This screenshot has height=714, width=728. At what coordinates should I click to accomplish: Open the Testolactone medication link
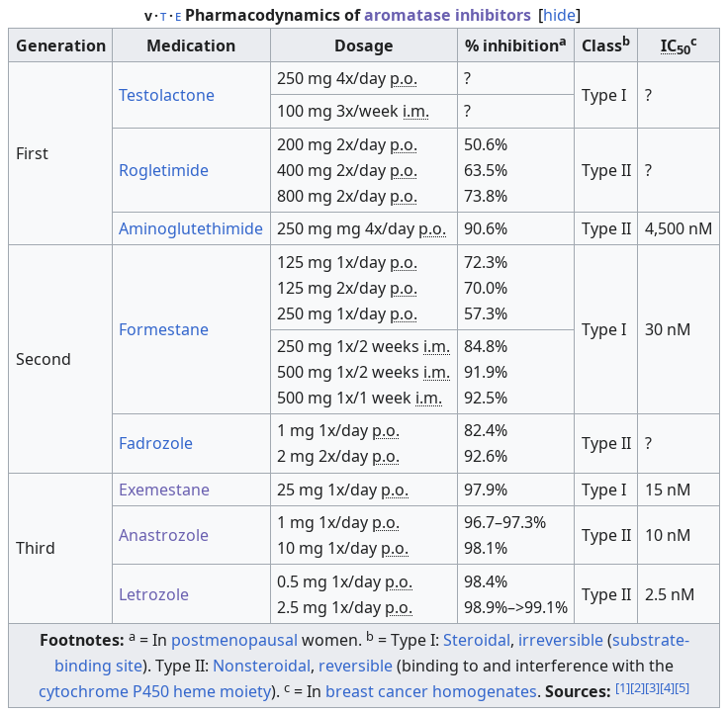pos(166,95)
